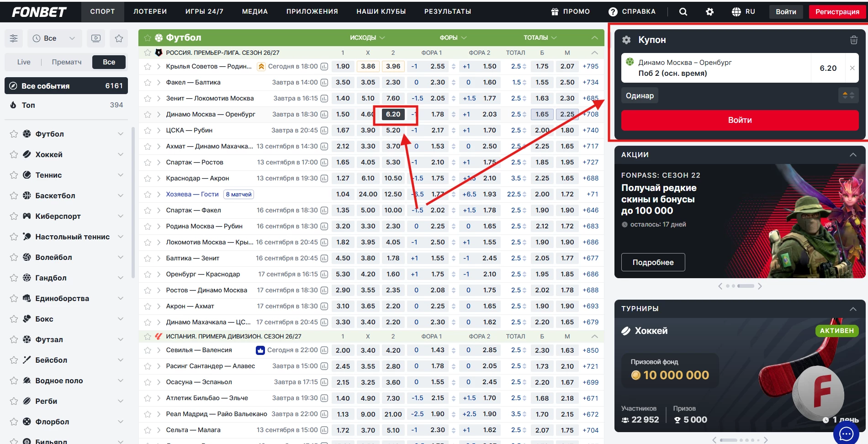868x444 pixels.
Task: Open the Хоккей tournament card
Action: tap(740, 375)
